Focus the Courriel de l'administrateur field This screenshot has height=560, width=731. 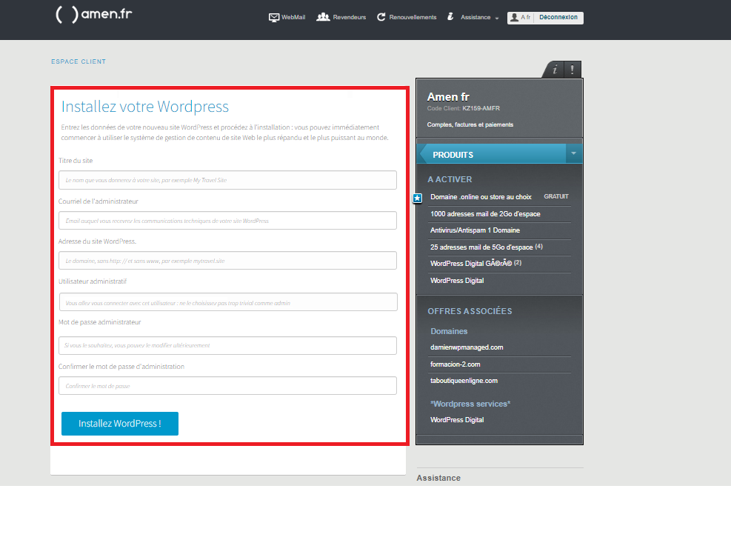[x=227, y=221]
